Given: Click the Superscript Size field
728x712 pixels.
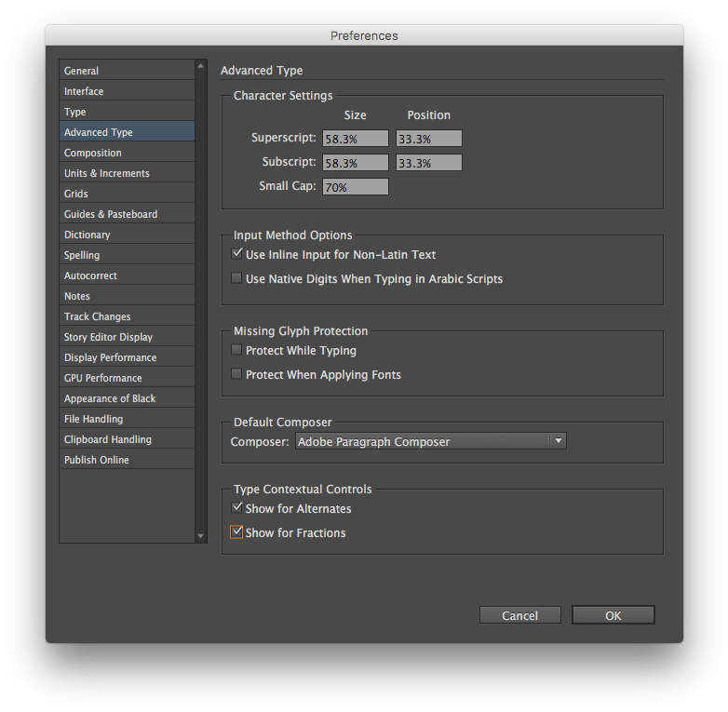Looking at the screenshot, I should (x=356, y=139).
